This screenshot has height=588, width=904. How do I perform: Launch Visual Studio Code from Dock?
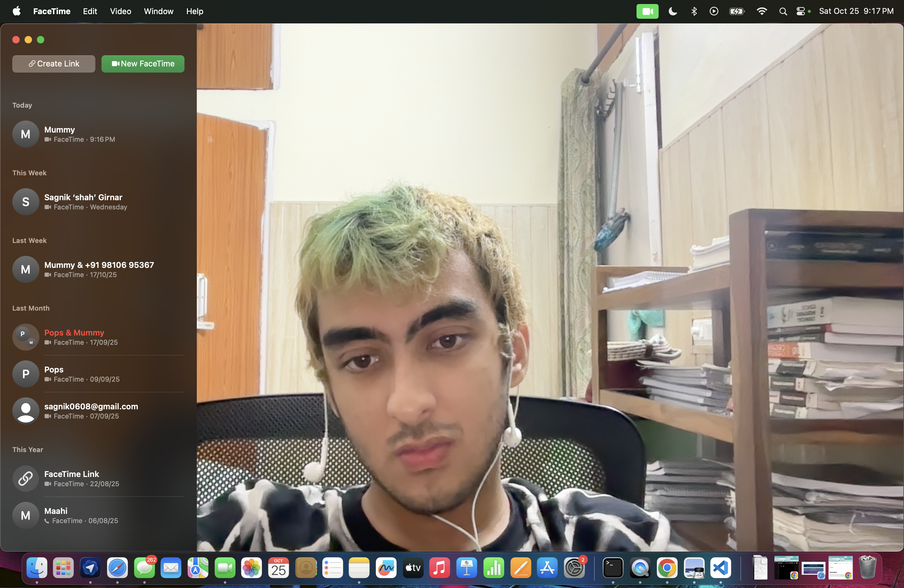click(x=720, y=568)
